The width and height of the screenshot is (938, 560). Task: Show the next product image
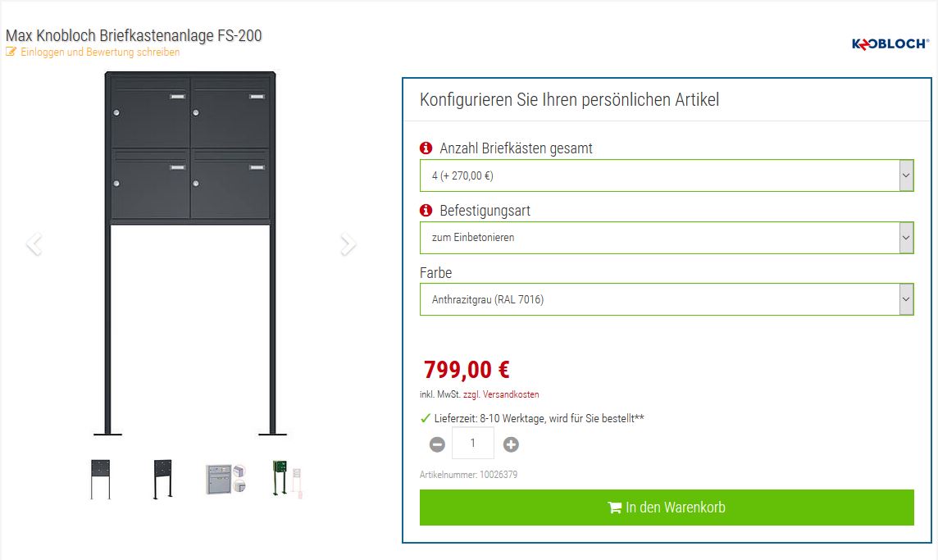(348, 244)
